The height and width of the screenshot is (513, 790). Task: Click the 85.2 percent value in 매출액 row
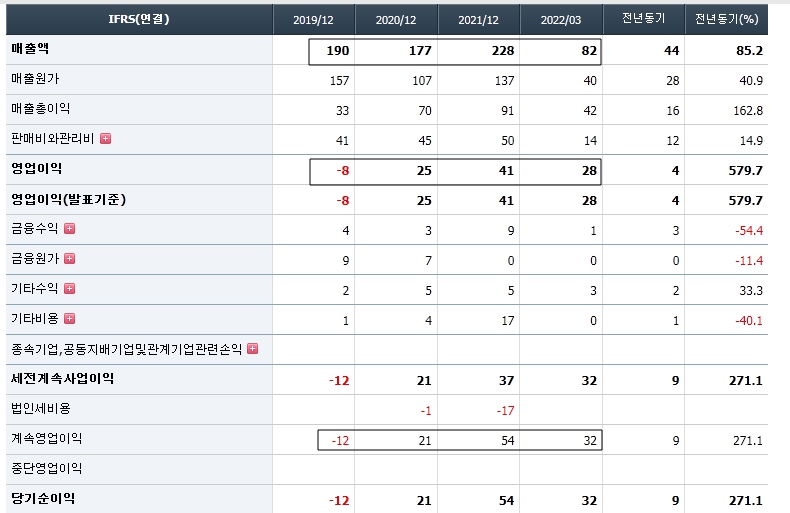[x=749, y=51]
